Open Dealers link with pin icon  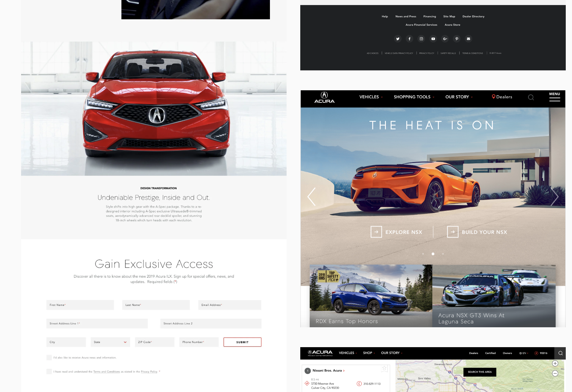point(502,97)
